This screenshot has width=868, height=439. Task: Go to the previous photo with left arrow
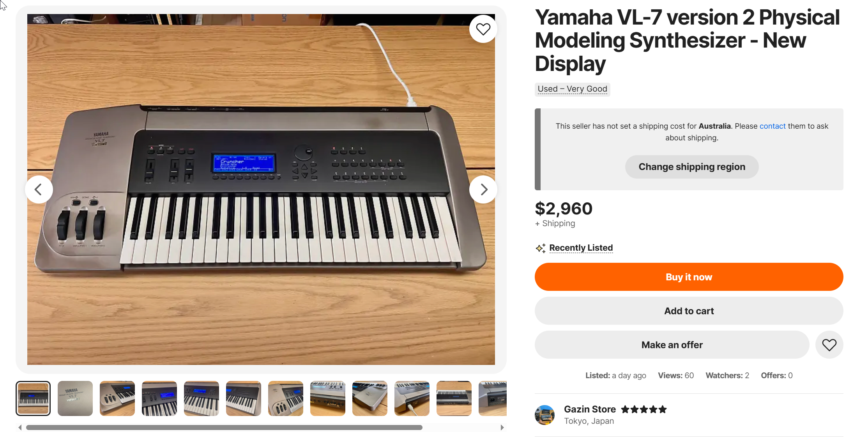[x=39, y=189]
